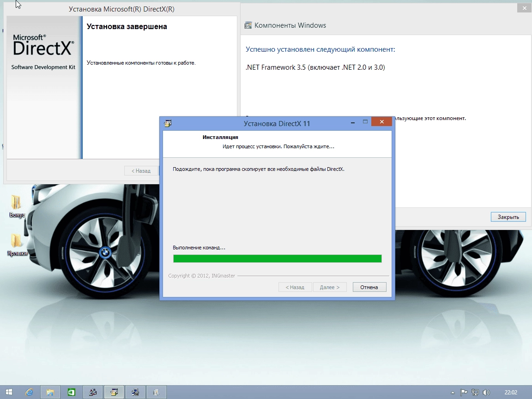Open File Explorer from the taskbar

(50, 392)
